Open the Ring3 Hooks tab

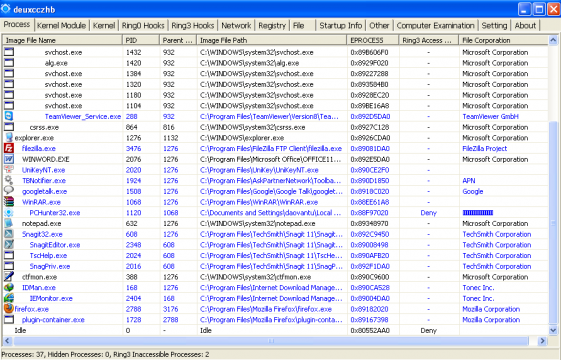click(x=192, y=26)
